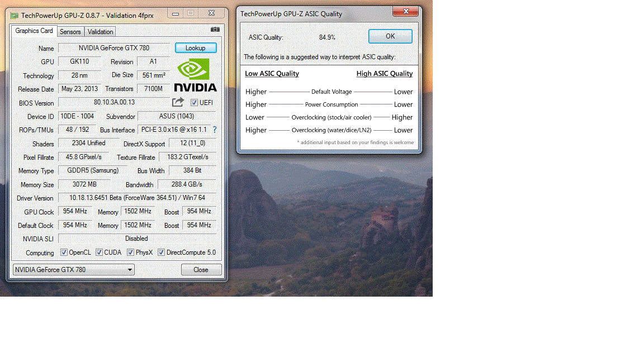Close the ASIC Quality dialog with X
This screenshot has width=644, height=362.
click(x=406, y=11)
